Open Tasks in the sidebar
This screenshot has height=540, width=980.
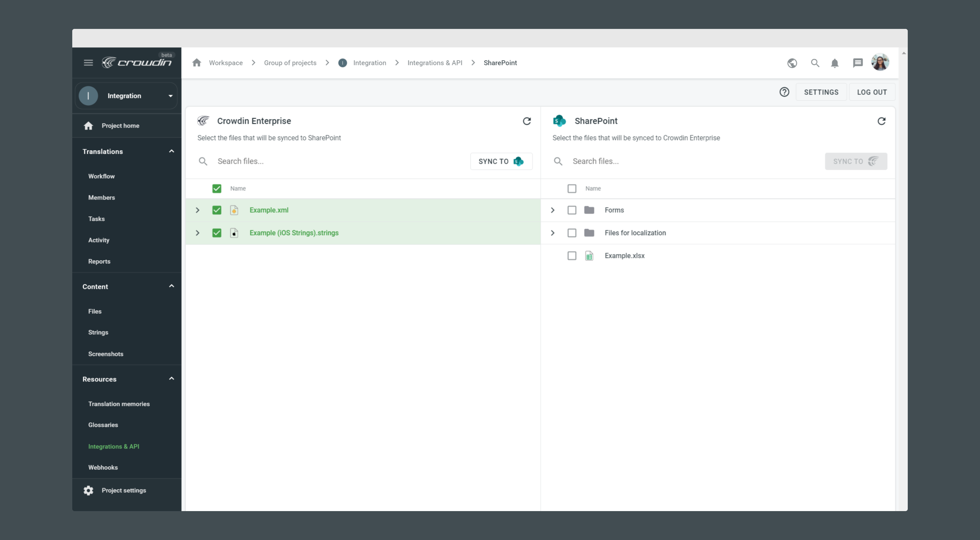[96, 219]
